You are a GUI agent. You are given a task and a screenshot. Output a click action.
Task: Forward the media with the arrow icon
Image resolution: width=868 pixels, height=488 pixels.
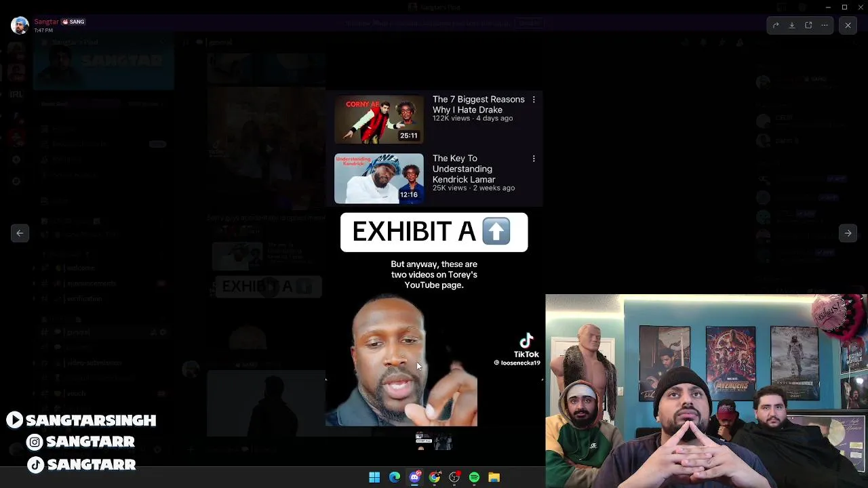tap(776, 25)
